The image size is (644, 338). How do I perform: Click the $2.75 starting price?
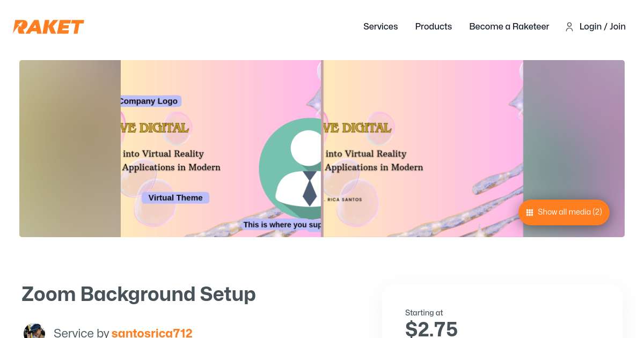pos(431,328)
